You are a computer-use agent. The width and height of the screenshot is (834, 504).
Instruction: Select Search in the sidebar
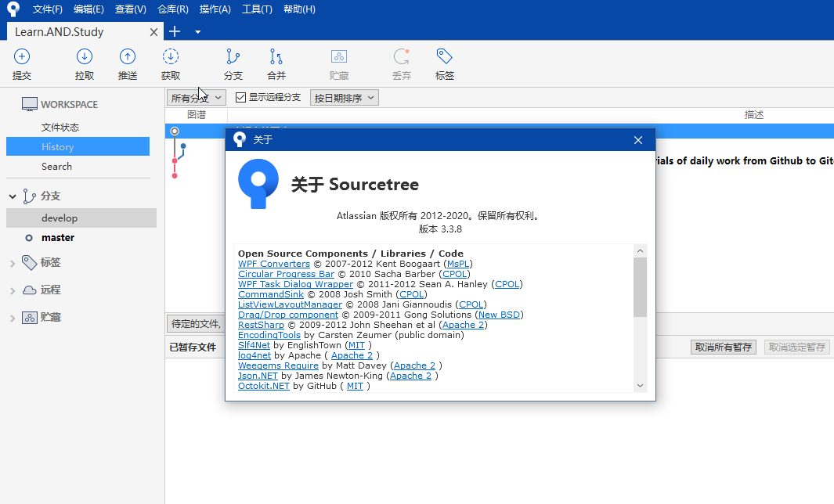(56, 167)
